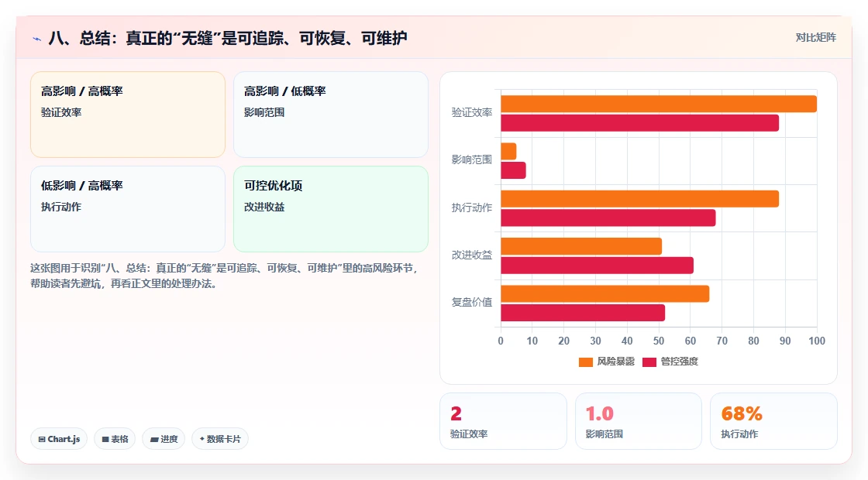Viewport: 868px width, 480px height.
Task: Select the 高影响 / 低概率 quadrant card
Action: 331,115
